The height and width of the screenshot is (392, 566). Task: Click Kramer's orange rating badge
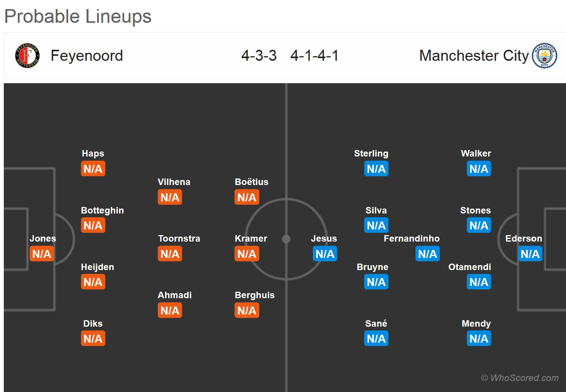tap(247, 254)
